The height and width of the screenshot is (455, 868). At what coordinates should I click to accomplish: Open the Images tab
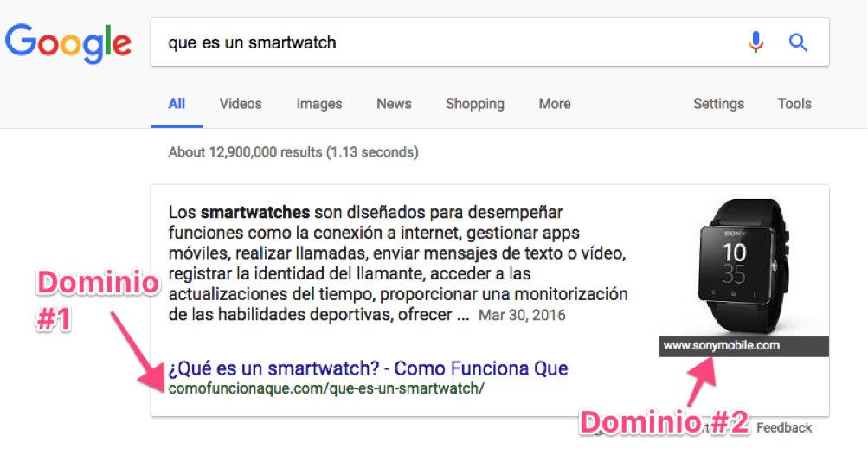[x=319, y=104]
